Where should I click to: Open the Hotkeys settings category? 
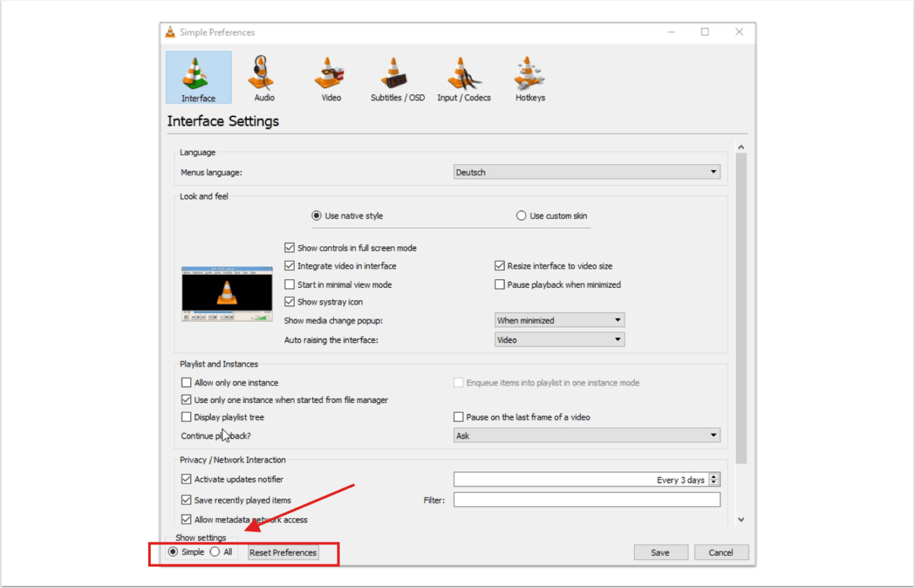(530, 77)
